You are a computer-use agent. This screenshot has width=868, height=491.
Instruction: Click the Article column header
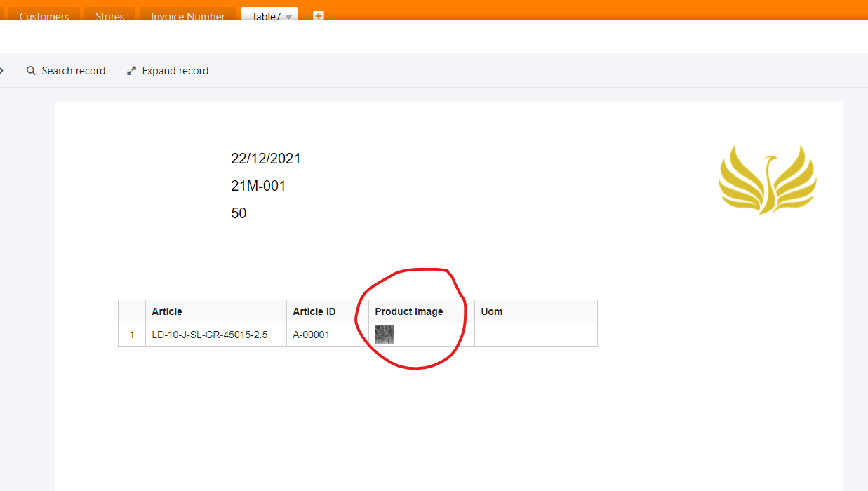(167, 311)
